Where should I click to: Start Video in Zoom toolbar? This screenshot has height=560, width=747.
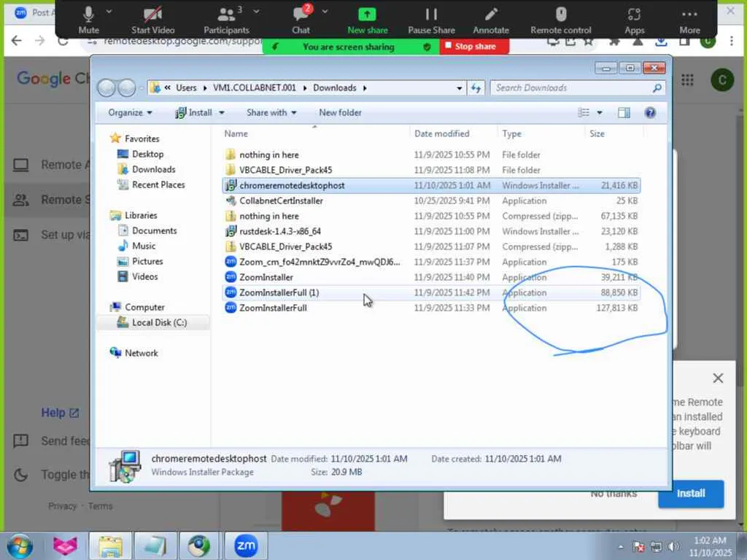click(x=153, y=20)
